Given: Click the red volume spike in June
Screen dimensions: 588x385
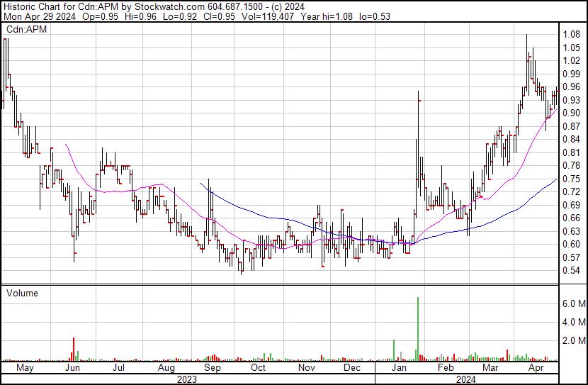Looking at the screenshot, I should pyautogui.click(x=74, y=350).
